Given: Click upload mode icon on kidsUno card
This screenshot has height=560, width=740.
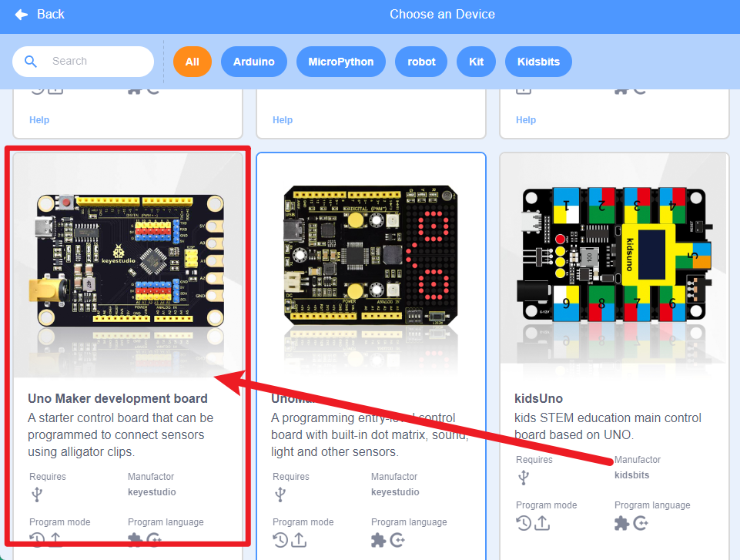Looking at the screenshot, I should [x=542, y=523].
